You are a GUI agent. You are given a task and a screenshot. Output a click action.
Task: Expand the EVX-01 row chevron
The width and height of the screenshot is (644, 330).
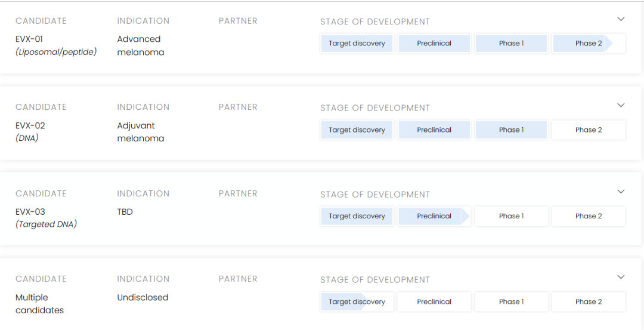click(621, 19)
